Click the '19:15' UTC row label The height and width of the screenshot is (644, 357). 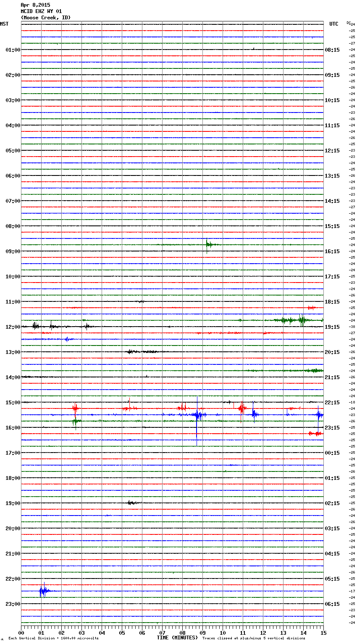[332, 327]
